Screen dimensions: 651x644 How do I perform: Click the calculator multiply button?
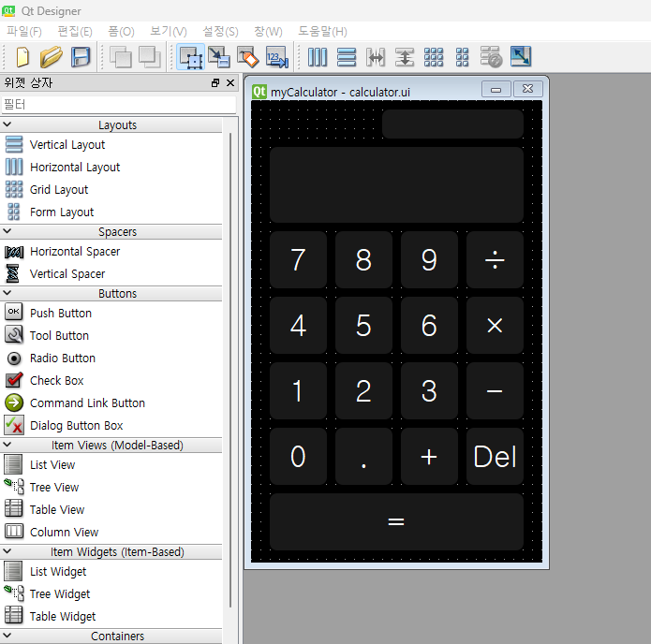point(495,326)
